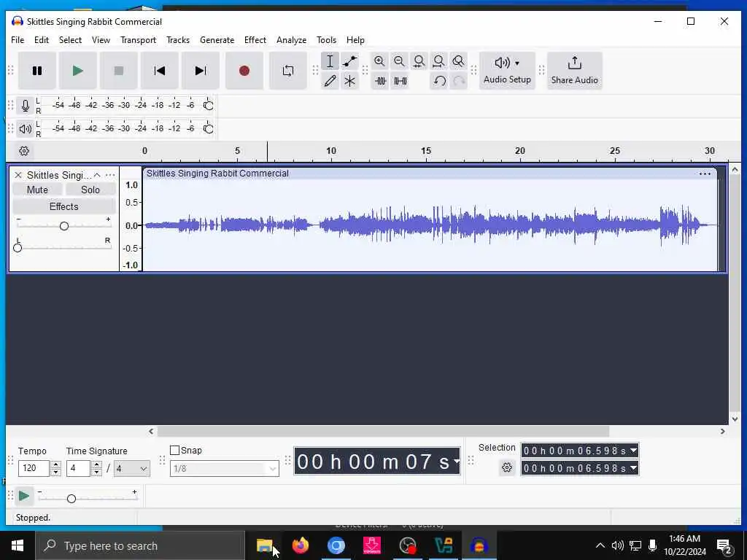Solo the Skittles Singing track
Viewport: 747px width, 560px height.
tap(90, 190)
